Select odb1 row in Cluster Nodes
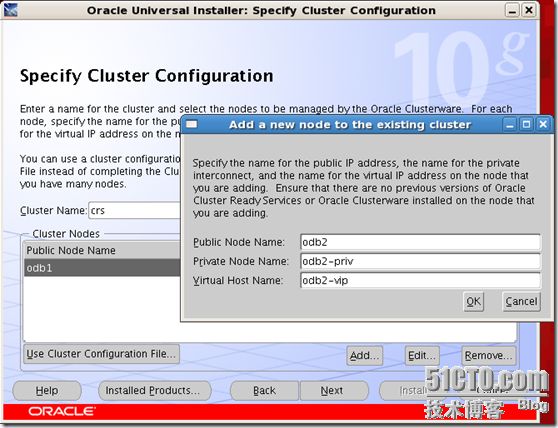The image size is (558, 428). (x=102, y=268)
